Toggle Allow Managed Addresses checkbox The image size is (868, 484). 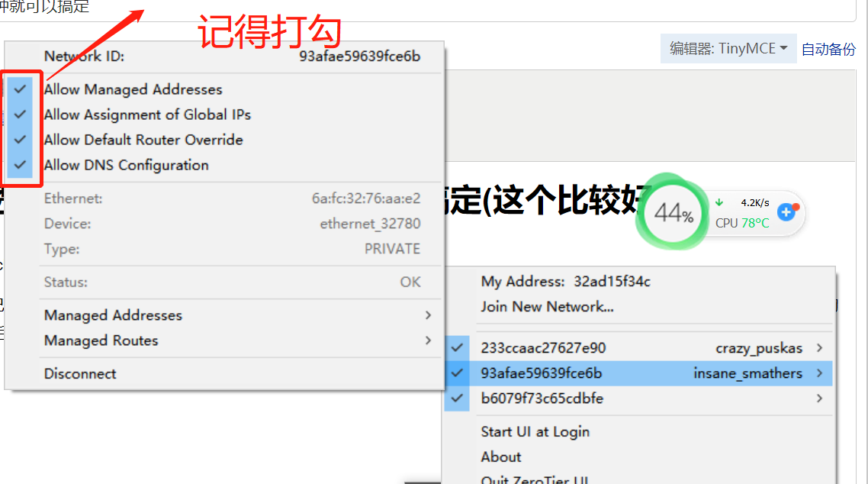point(20,89)
